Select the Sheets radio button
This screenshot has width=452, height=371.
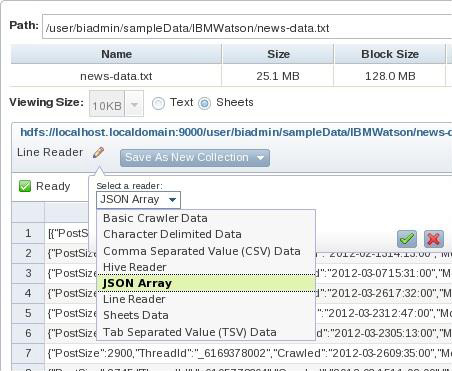pyautogui.click(x=204, y=104)
